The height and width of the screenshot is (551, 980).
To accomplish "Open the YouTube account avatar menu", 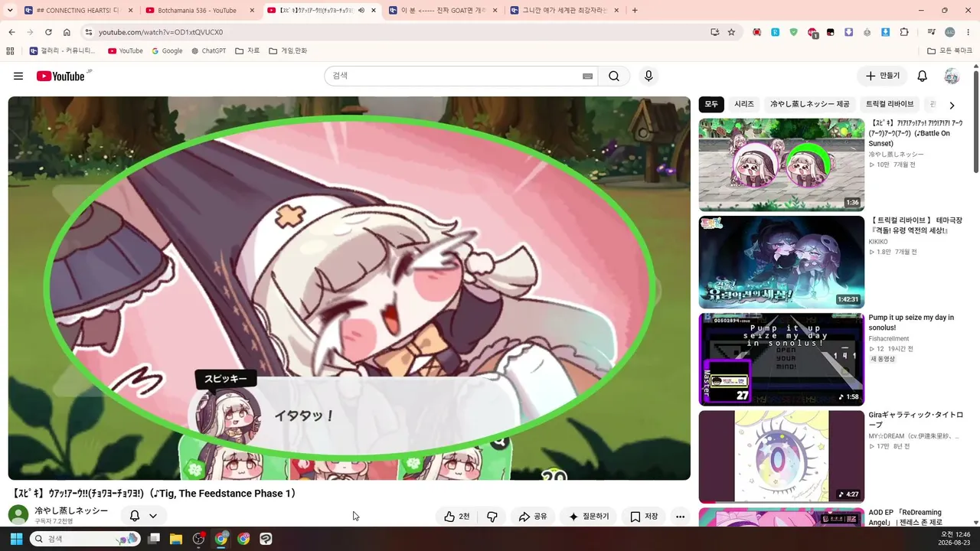I will (952, 76).
